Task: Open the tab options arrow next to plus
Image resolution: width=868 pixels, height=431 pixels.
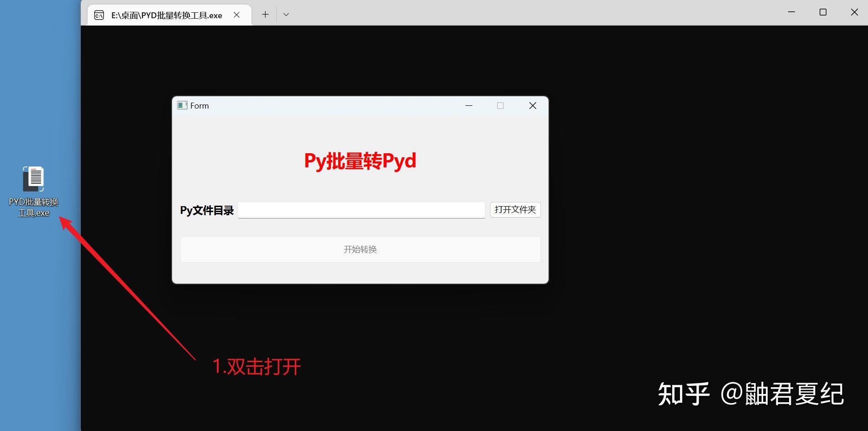Action: pyautogui.click(x=286, y=14)
